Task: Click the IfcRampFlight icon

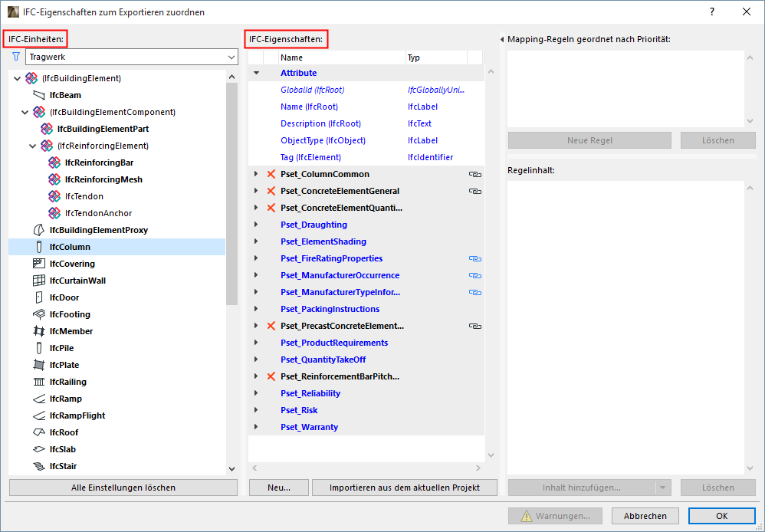Action: 39,415
